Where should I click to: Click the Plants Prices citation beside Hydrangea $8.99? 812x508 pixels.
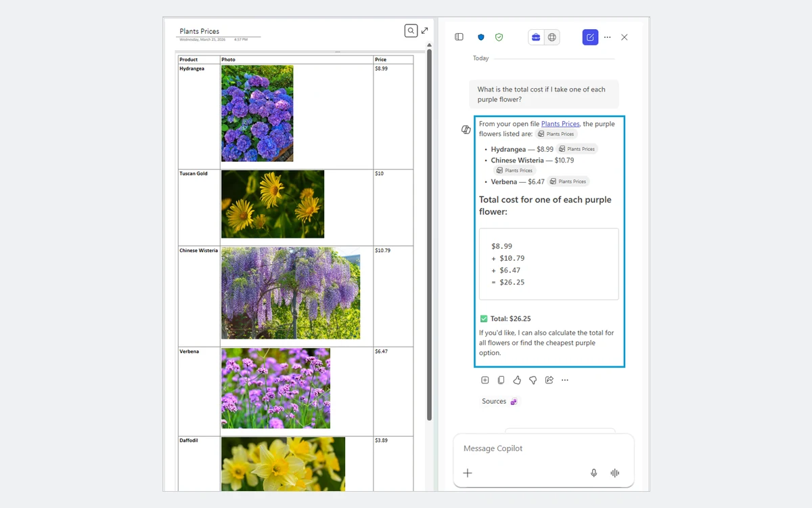(577, 149)
